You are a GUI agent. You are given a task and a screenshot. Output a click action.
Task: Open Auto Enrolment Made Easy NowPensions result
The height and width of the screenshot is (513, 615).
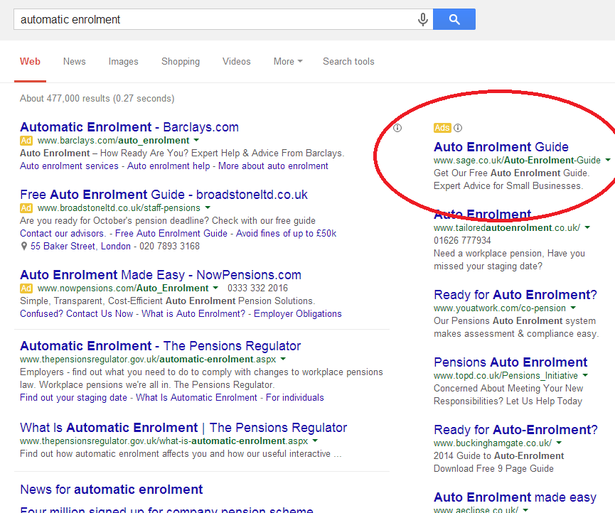pyautogui.click(x=160, y=275)
